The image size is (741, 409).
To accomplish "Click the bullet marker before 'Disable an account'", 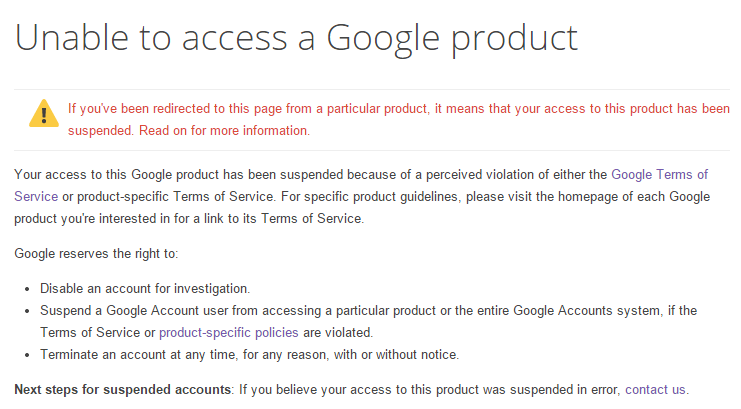I will click(27, 289).
